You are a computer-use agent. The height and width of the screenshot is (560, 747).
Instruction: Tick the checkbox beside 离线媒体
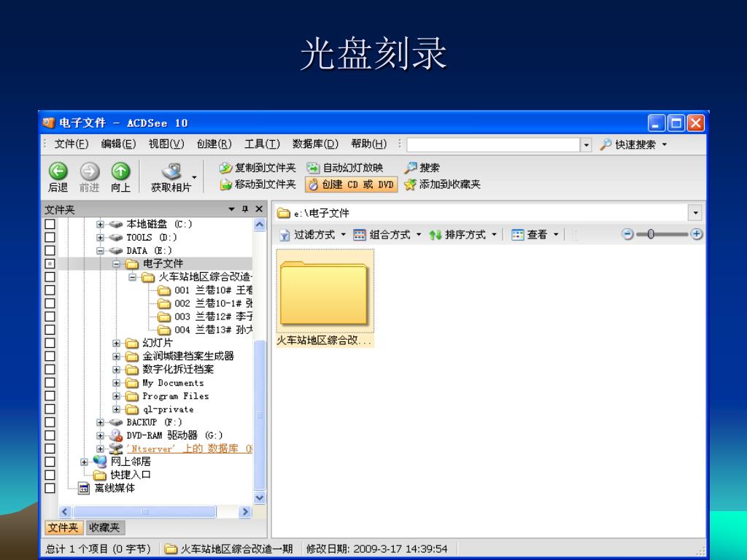[x=50, y=488]
